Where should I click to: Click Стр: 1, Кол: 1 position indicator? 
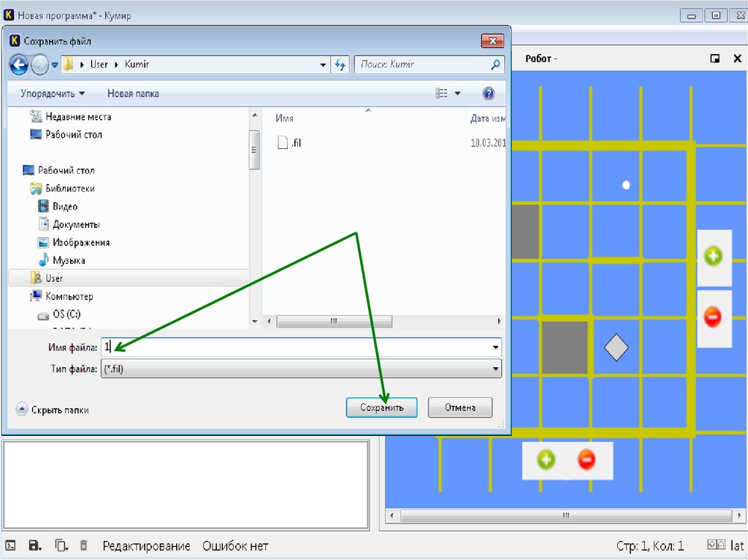[x=649, y=546]
